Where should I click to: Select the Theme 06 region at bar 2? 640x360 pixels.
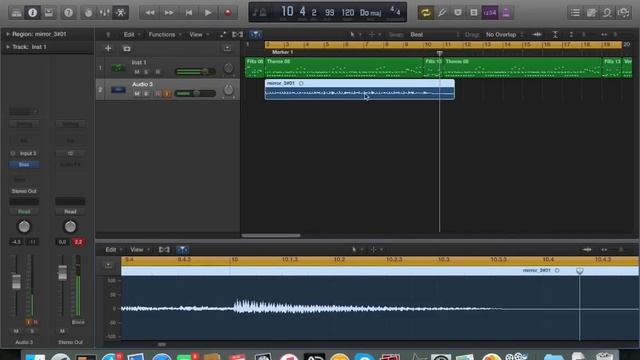coord(344,67)
